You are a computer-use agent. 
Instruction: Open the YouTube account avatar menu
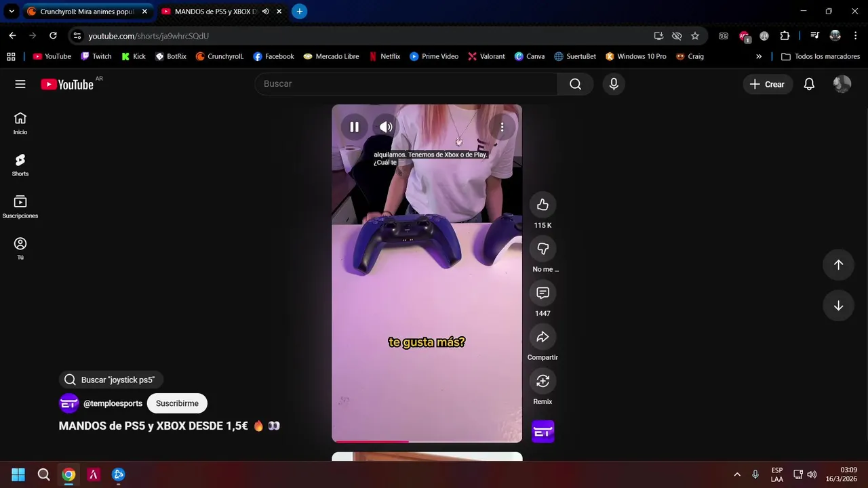[x=842, y=84]
